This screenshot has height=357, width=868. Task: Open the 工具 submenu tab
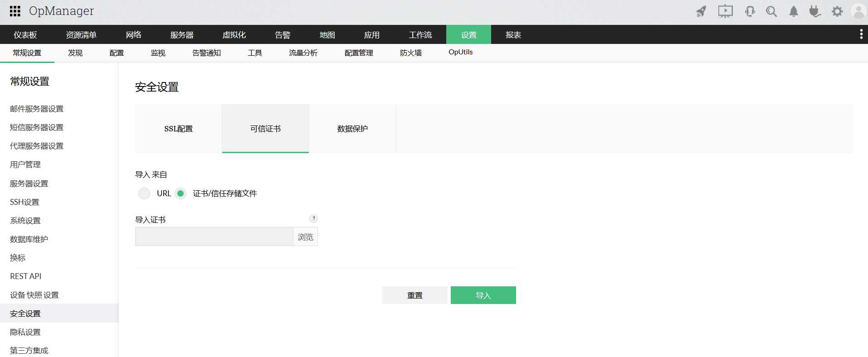click(x=255, y=53)
